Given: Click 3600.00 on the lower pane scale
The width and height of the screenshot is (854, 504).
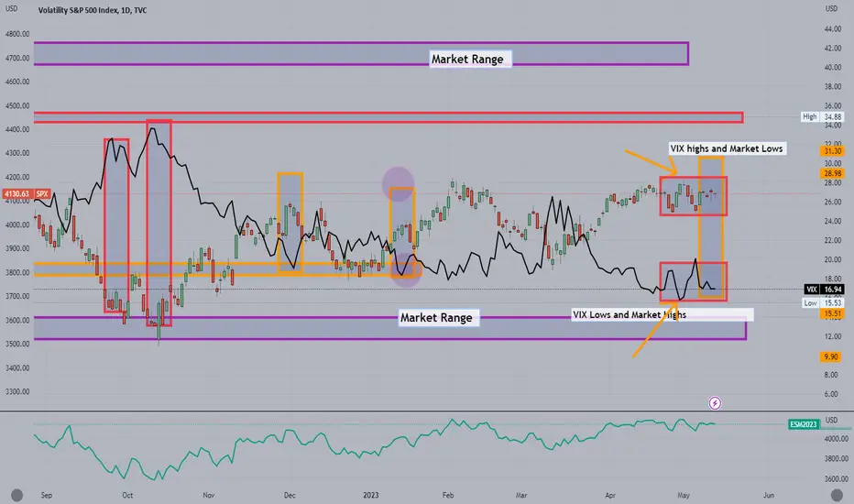Looking at the screenshot, I should pyautogui.click(x=836, y=479).
